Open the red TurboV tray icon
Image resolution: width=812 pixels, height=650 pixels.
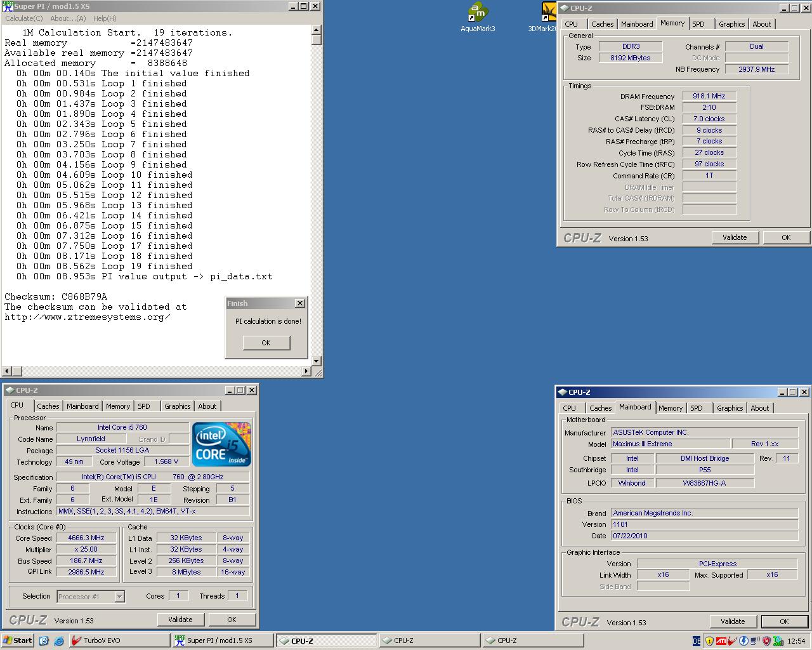(733, 641)
